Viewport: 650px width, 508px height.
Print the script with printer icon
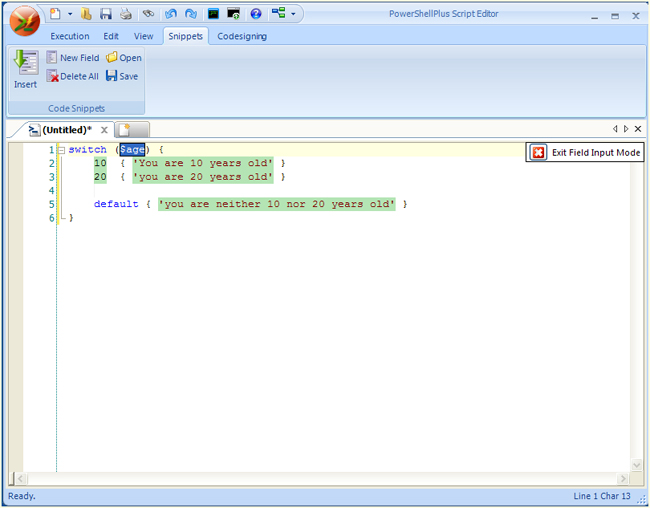point(126,14)
